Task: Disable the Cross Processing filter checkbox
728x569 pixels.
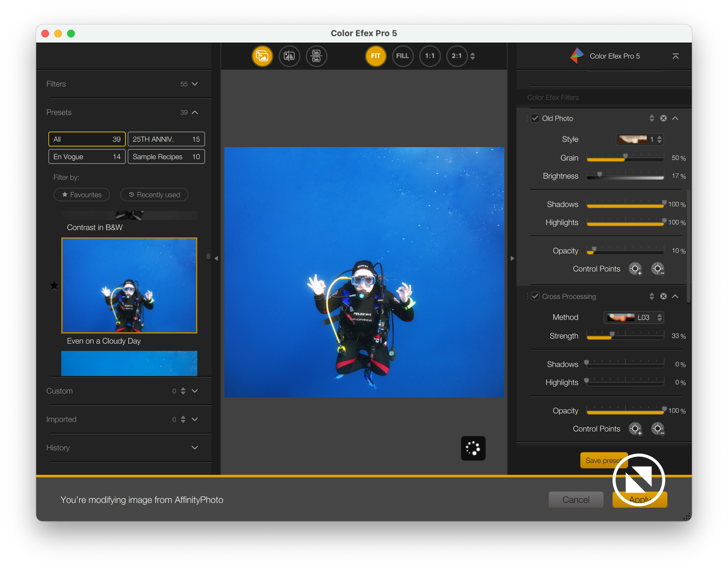Action: click(x=535, y=296)
